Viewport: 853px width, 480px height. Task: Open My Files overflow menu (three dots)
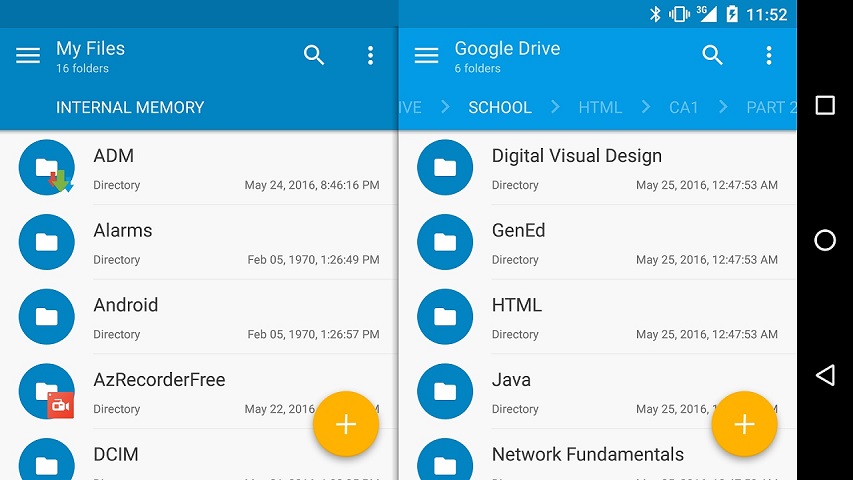coord(370,56)
